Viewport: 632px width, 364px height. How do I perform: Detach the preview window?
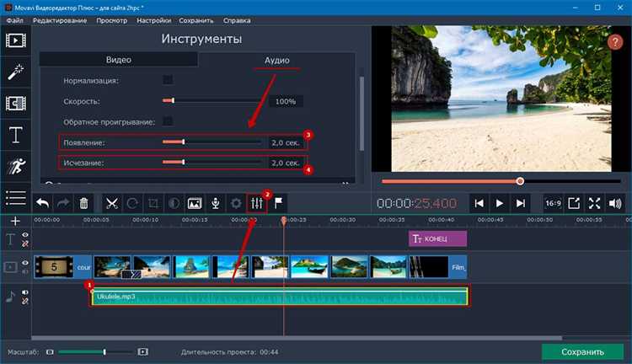tap(574, 203)
